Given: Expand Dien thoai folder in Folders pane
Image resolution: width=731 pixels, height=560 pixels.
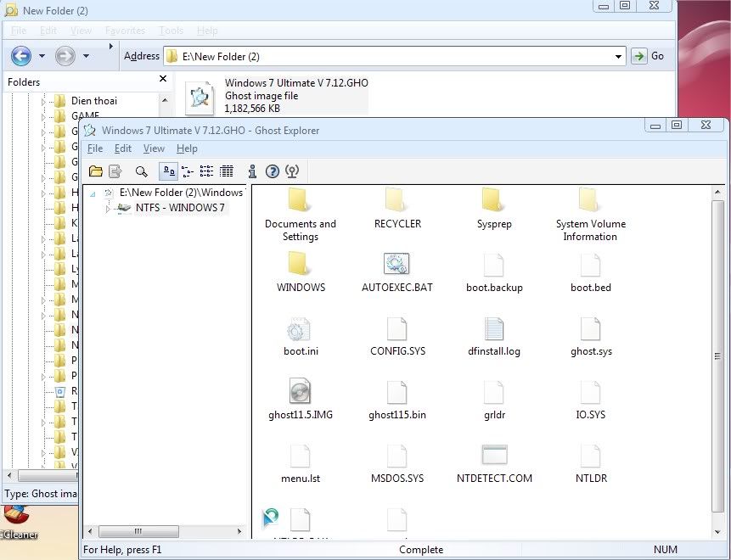Looking at the screenshot, I should pos(43,101).
